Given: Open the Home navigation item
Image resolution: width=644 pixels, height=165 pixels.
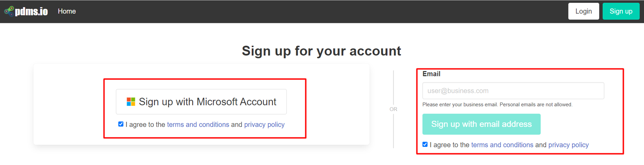Looking at the screenshot, I should [x=67, y=11].
